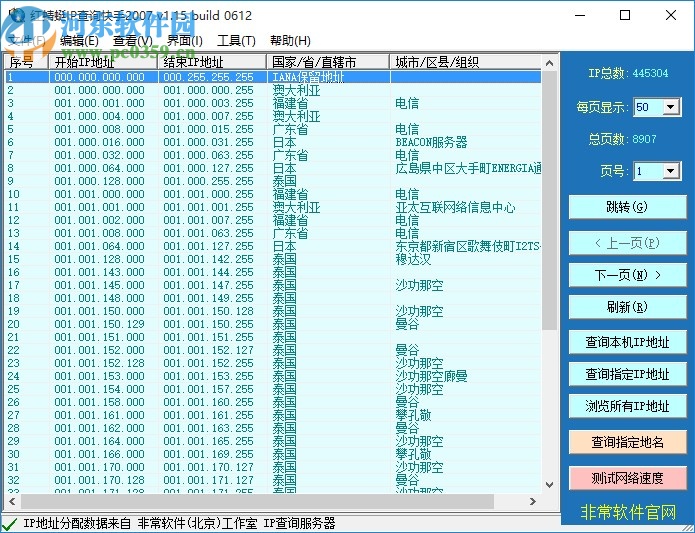
Task: Click 浏览所有IP地址 button
Action: coord(627,406)
